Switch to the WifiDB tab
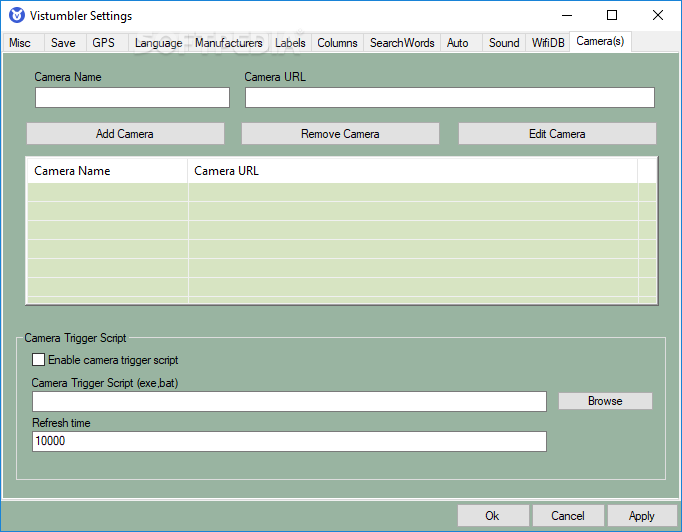 [548, 43]
